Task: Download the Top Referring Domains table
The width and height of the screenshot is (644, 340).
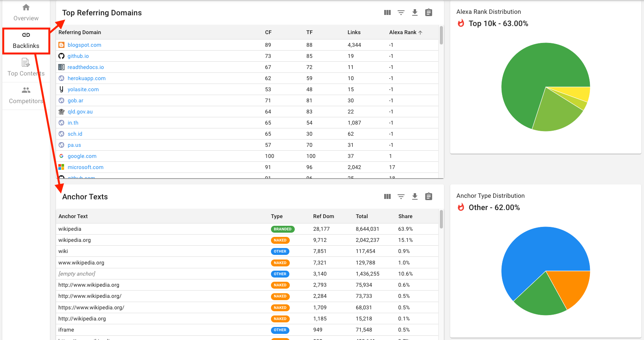Action: [x=415, y=13]
